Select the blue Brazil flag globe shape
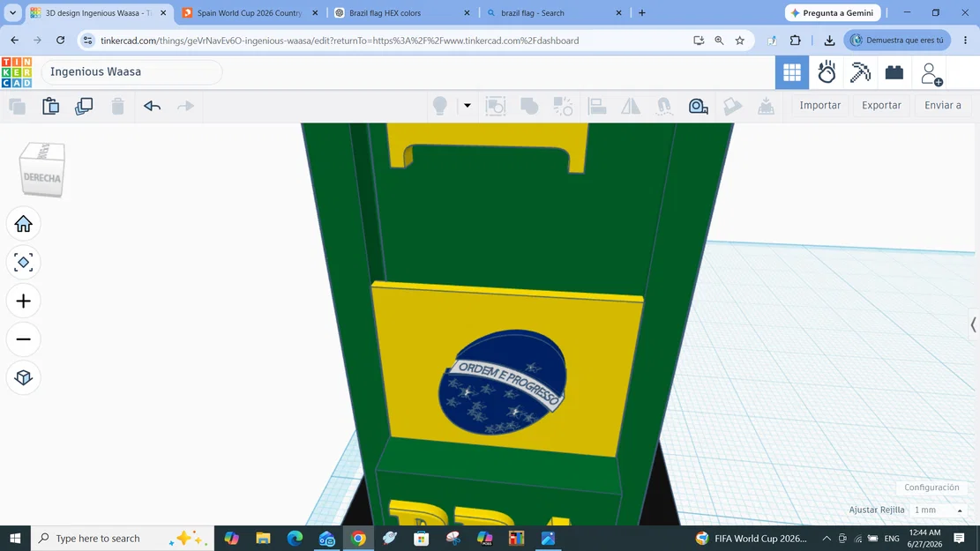Image resolution: width=980 pixels, height=551 pixels. [x=503, y=383]
